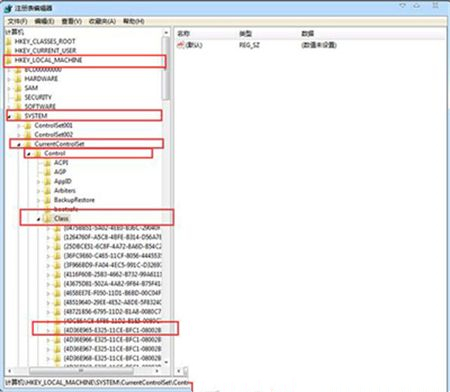This screenshot has width=450, height=392.
Task: Expand the AppID key
Action: pos(38,182)
